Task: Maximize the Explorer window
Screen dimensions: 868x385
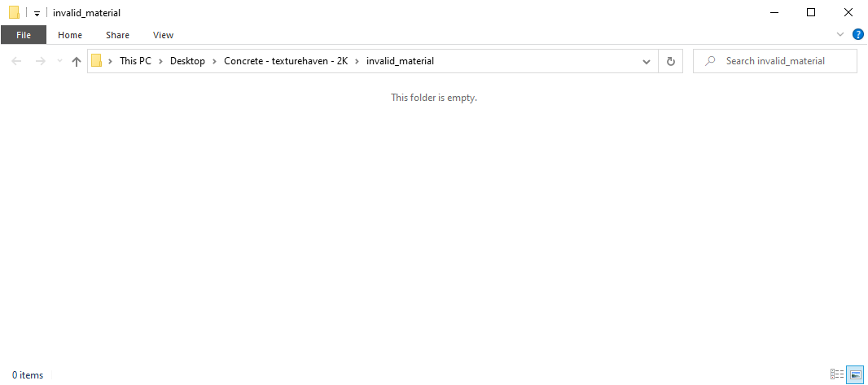Action: click(x=811, y=13)
